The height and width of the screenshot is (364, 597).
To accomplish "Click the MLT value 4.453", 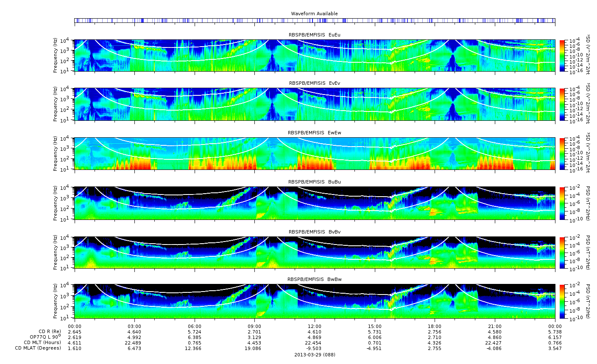I will pyautogui.click(x=254, y=342).
